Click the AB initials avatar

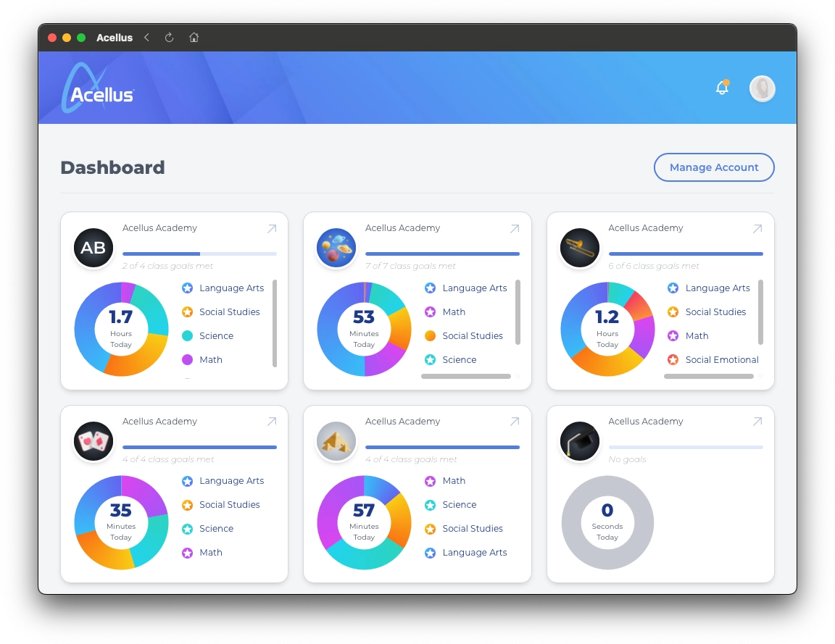94,248
